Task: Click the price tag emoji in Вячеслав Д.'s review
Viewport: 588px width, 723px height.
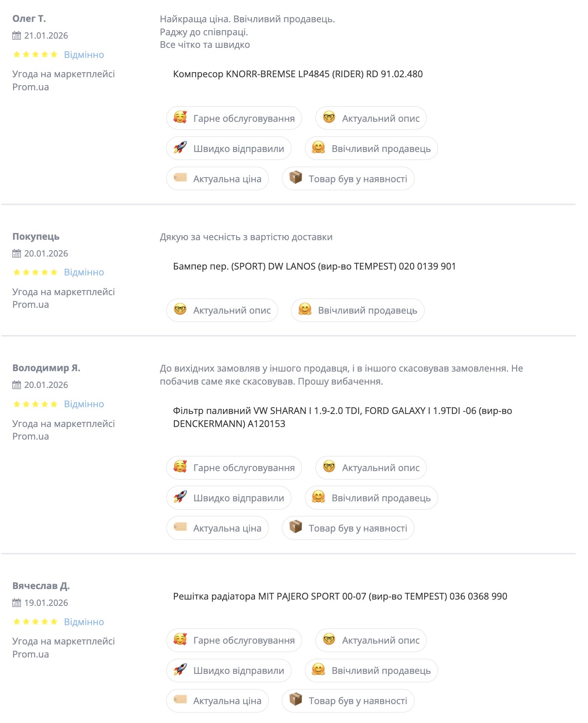Action: point(180,700)
